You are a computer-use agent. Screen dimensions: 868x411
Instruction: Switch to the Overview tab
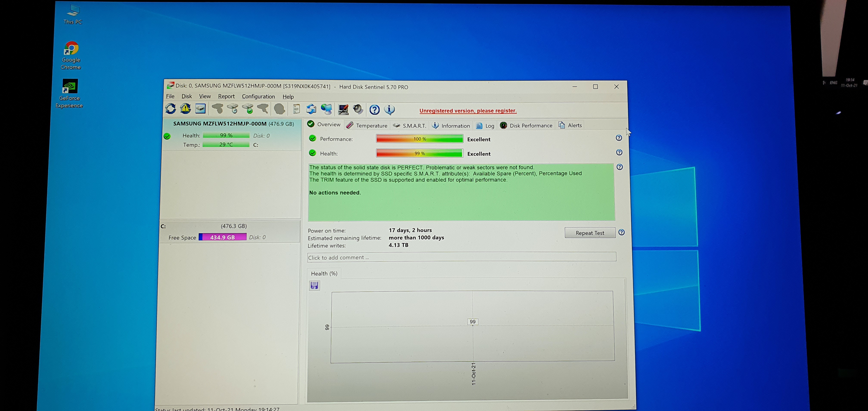click(x=324, y=125)
